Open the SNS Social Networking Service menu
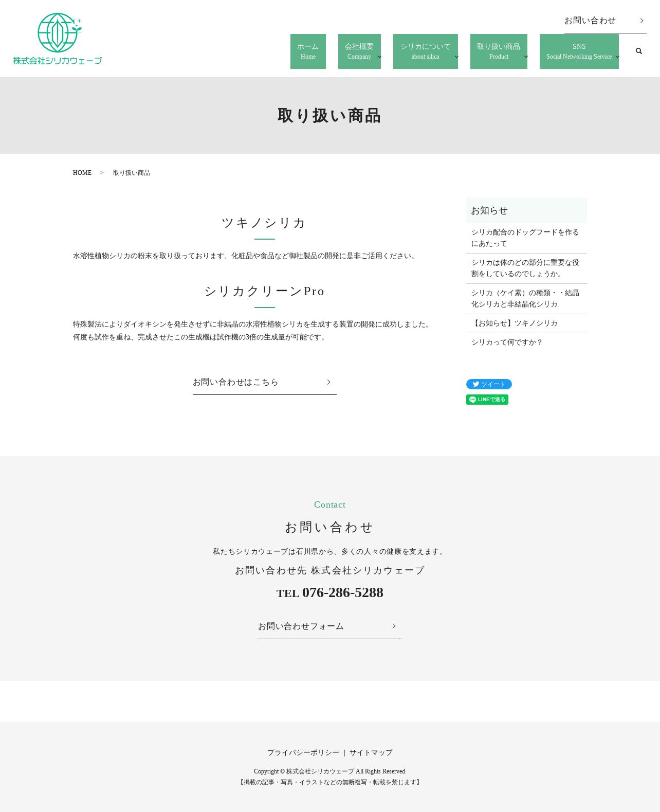 tap(579, 51)
